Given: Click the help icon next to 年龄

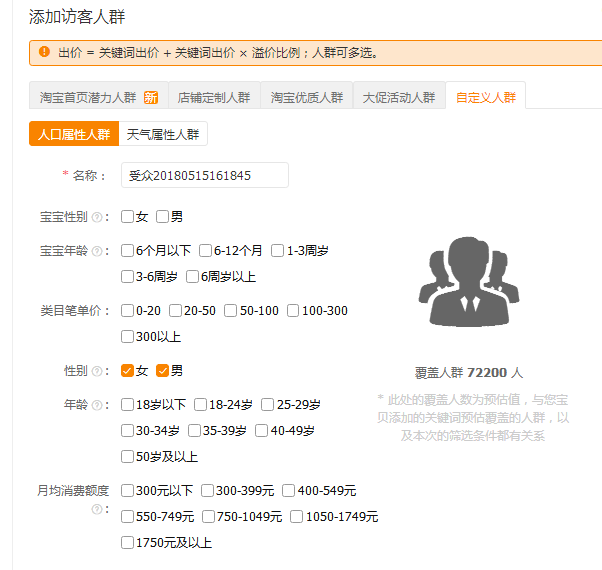Looking at the screenshot, I should click(97, 405).
